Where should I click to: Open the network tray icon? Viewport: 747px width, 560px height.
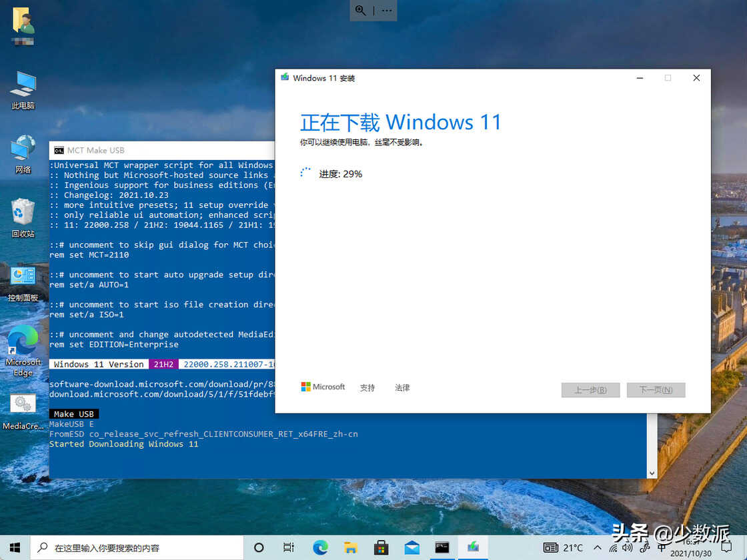(x=614, y=548)
